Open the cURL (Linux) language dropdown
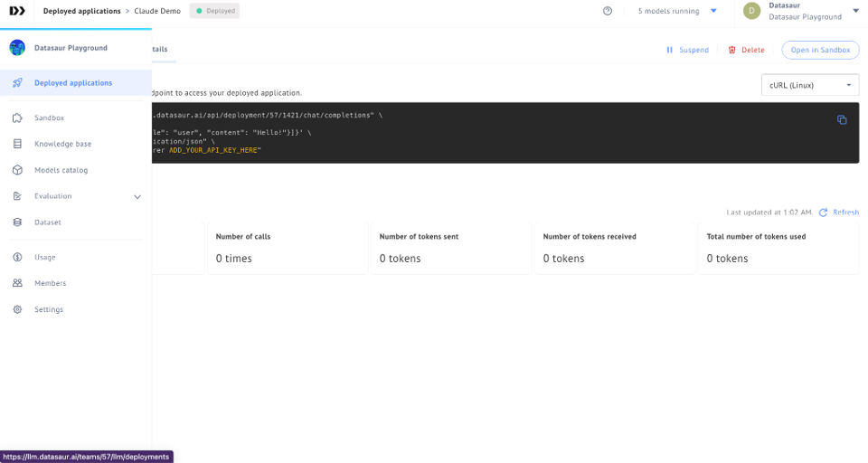This screenshot has height=463, width=868. coord(810,85)
